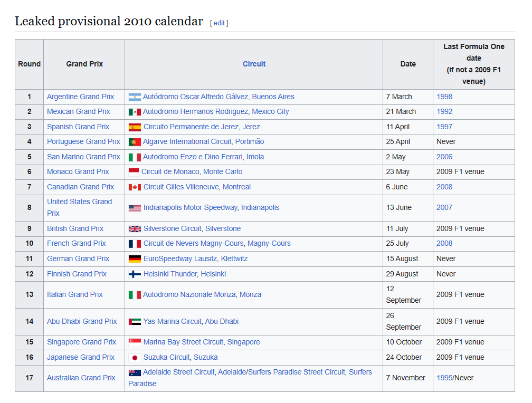The image size is (532, 403).
Task: Click the France flag icon
Action: [135, 244]
